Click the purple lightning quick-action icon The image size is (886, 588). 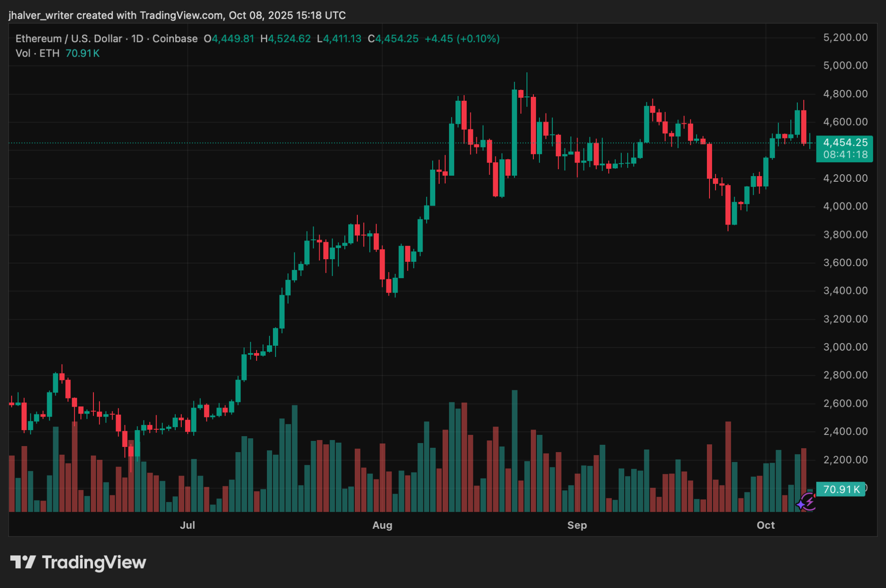tap(810, 502)
